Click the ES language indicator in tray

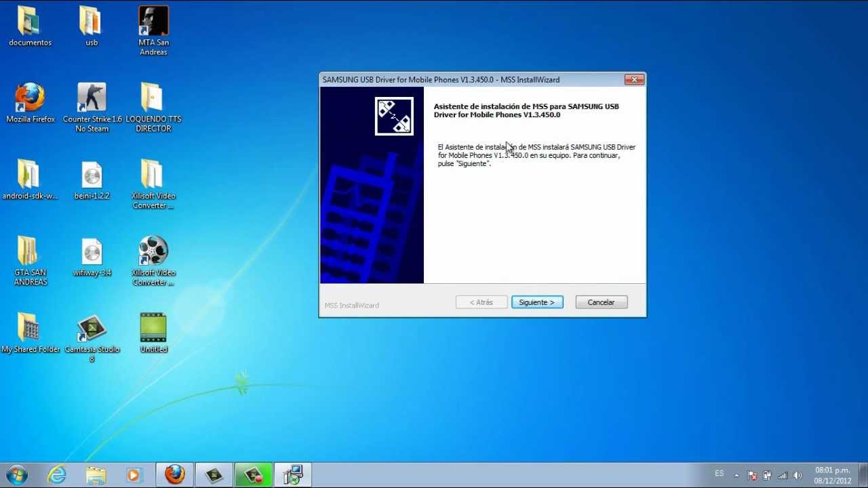click(719, 473)
